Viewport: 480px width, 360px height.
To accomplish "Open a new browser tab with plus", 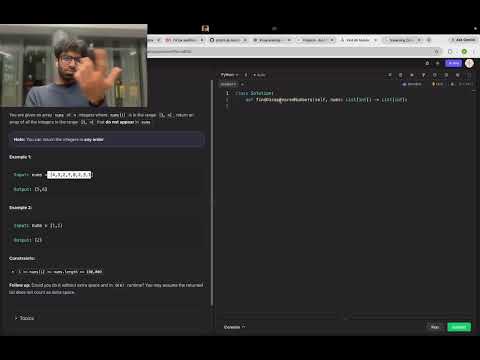I will tap(429, 40).
